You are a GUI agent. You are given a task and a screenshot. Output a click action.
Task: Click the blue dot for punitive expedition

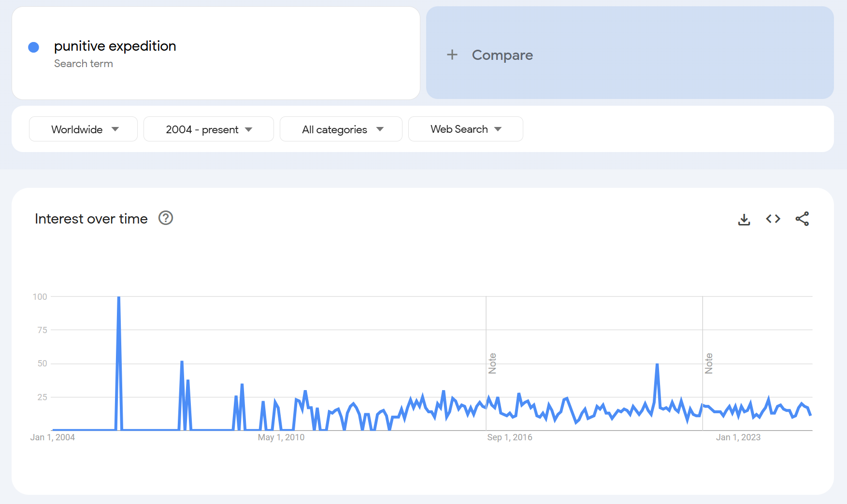34,47
